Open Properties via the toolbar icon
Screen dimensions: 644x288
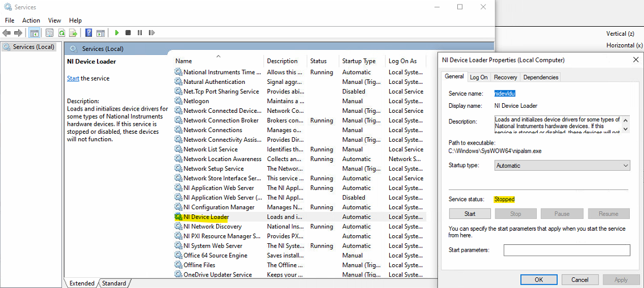pyautogui.click(x=50, y=33)
